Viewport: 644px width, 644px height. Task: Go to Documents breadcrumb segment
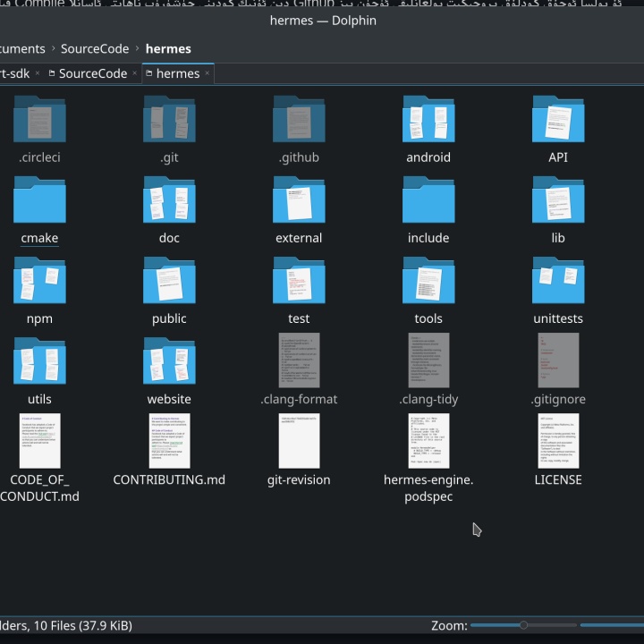22,49
